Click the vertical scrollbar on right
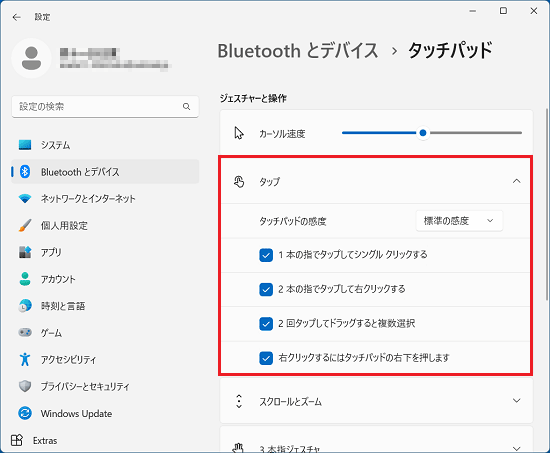The image size is (550, 453). (547, 205)
